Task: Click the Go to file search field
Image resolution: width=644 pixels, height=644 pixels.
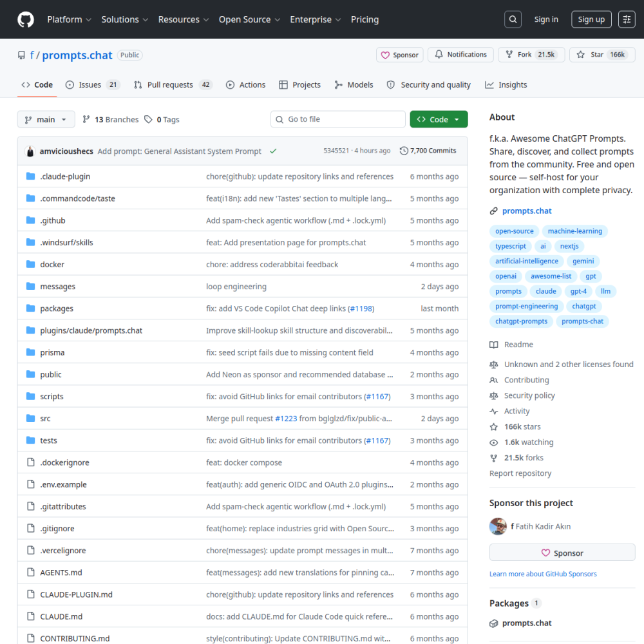Action: coord(337,119)
